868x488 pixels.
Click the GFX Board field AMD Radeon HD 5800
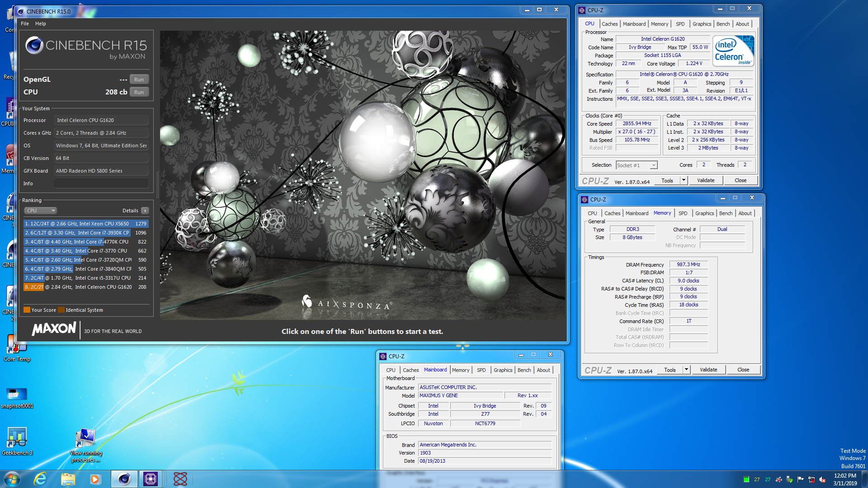(101, 171)
